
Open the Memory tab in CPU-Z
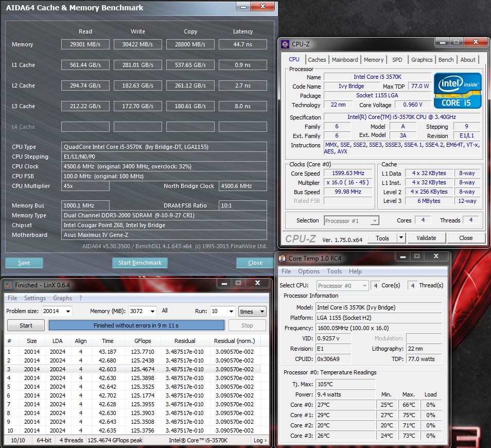point(374,60)
